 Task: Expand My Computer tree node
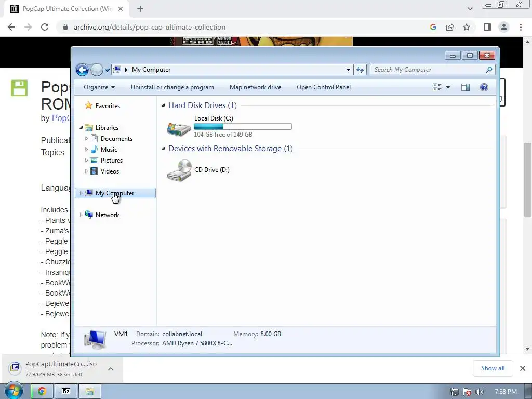tap(81, 193)
